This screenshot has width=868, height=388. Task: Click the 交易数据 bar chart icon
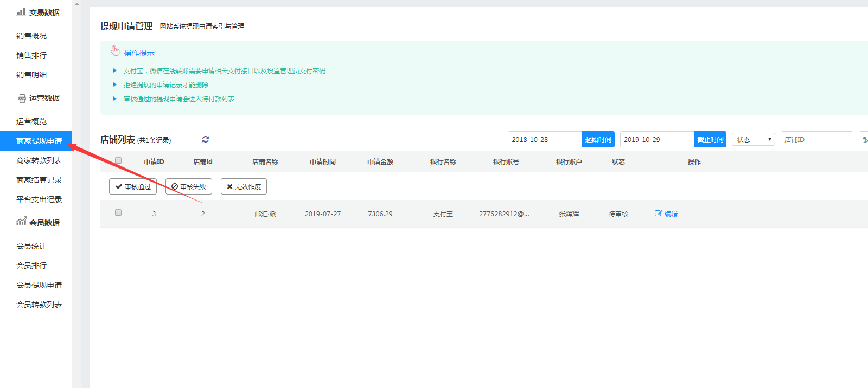[x=21, y=12]
